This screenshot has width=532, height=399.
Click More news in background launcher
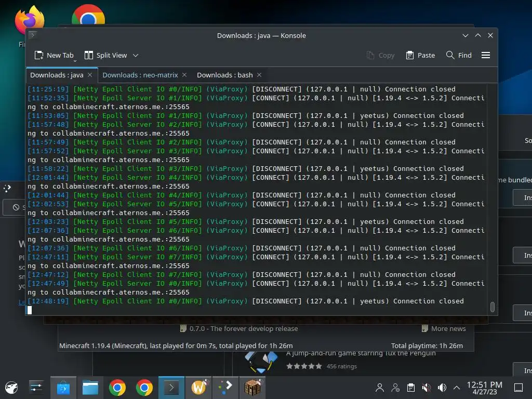pos(444,328)
